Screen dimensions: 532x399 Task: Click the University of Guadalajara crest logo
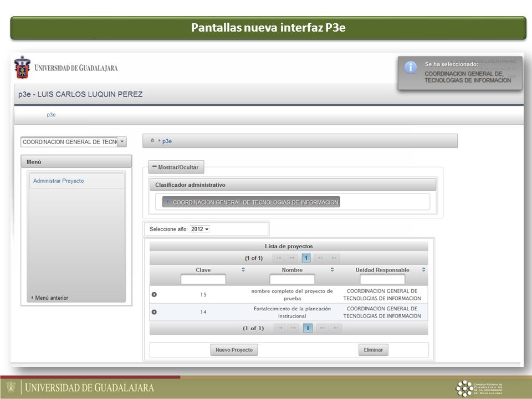(x=22, y=67)
